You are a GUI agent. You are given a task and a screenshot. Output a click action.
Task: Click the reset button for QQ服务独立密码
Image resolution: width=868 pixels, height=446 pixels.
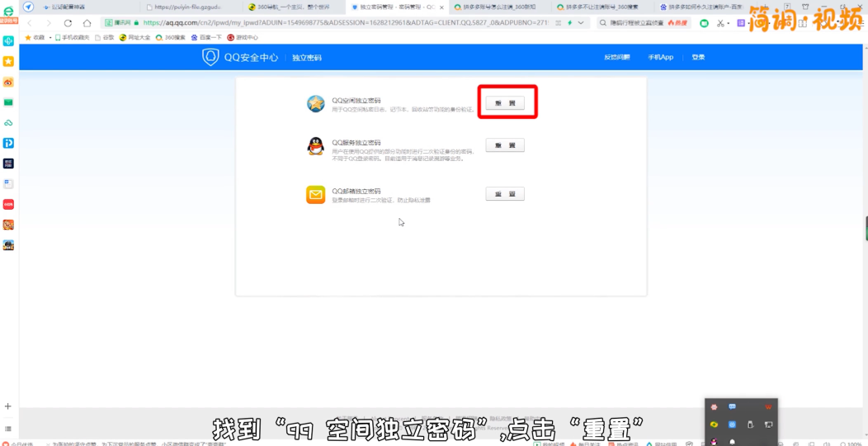(504, 145)
